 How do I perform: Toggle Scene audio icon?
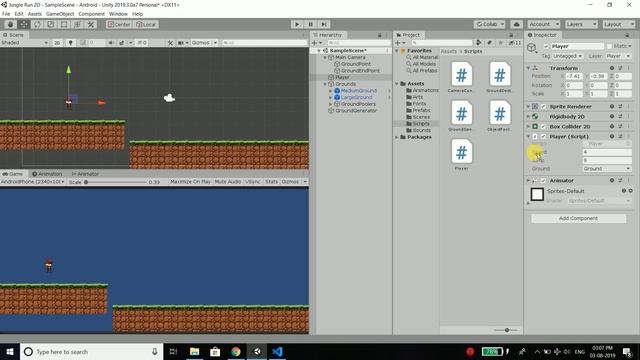coord(111,43)
